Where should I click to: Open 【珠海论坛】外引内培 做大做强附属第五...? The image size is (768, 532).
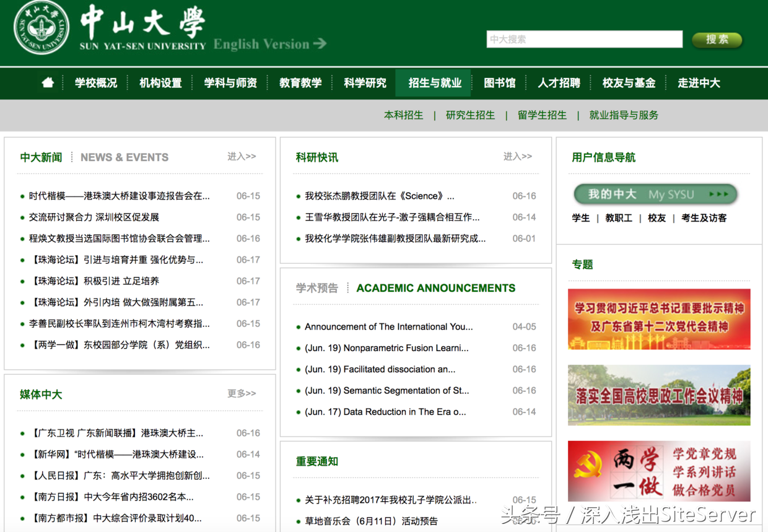(x=116, y=302)
